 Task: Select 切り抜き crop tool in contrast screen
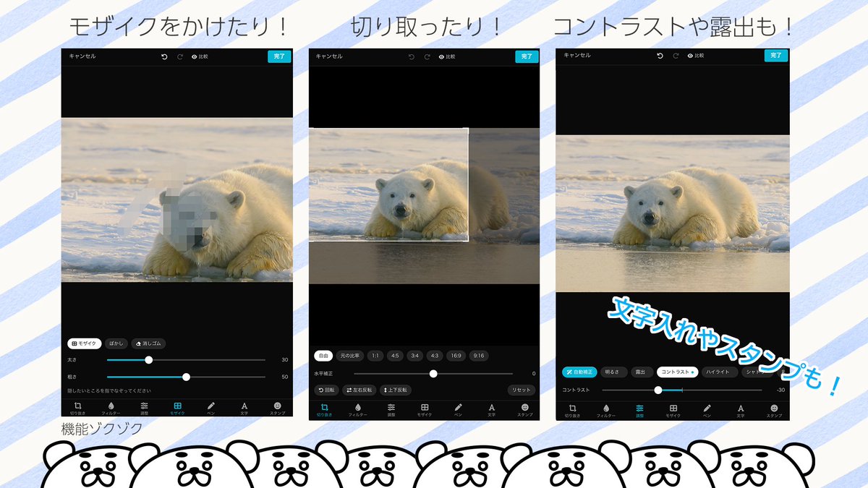[x=572, y=411]
